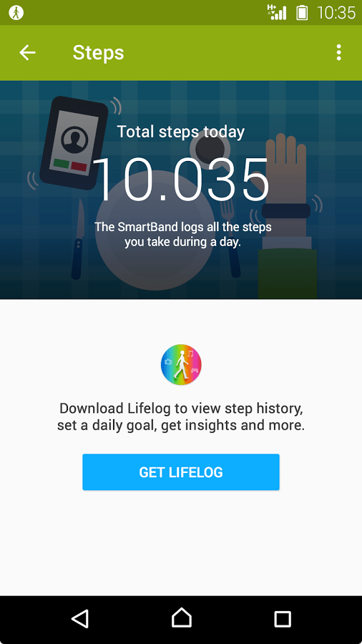
Task: Tap the 10:35 clock in status bar
Action: (336, 13)
